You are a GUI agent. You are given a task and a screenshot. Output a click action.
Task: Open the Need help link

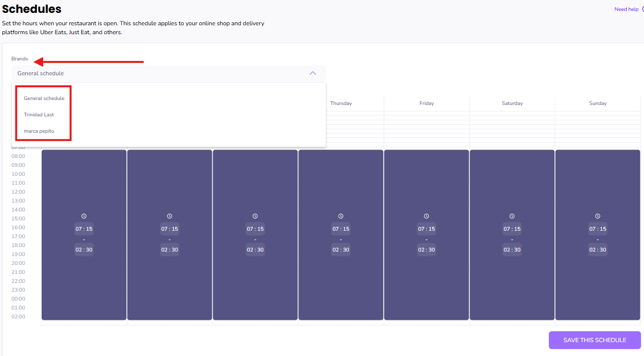tap(626, 9)
